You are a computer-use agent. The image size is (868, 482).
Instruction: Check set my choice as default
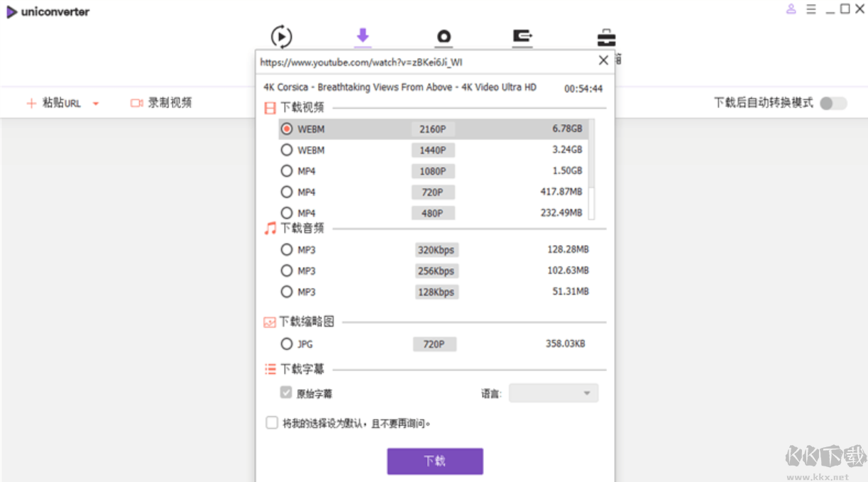(272, 422)
